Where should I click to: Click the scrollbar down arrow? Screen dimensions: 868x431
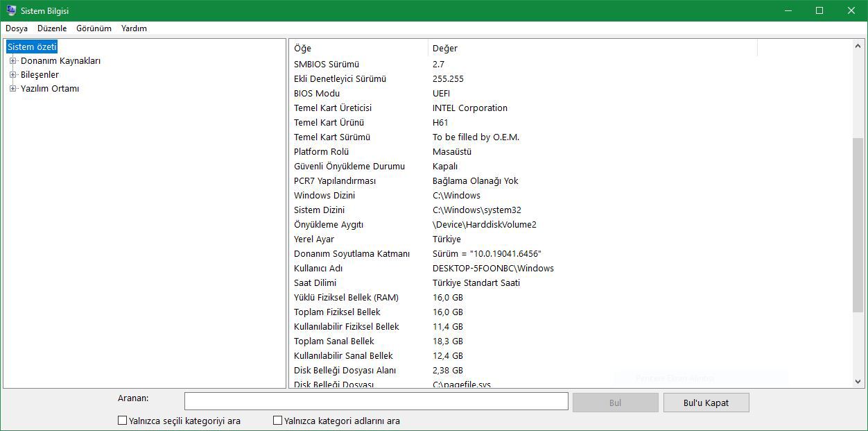pos(858,382)
